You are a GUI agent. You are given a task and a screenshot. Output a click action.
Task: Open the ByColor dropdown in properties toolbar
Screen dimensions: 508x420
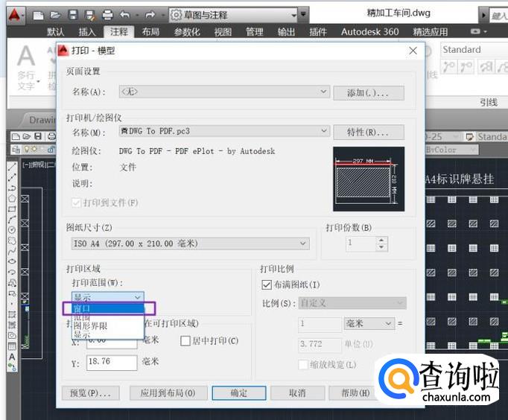[451, 150]
